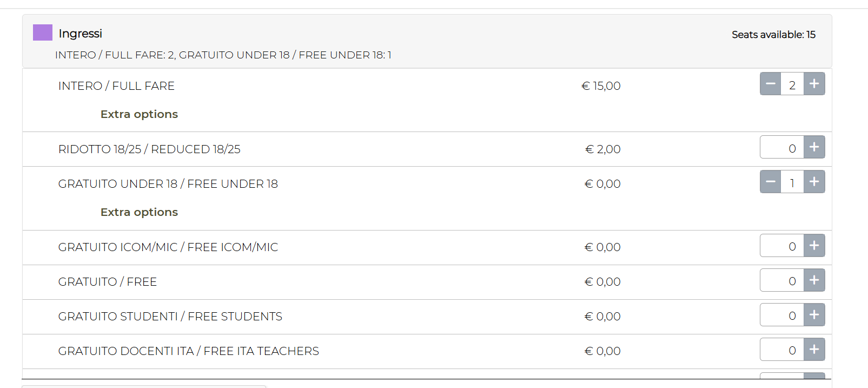The height and width of the screenshot is (388, 868).
Task: Add a GRATUITO ICOM/MIC ticket
Action: coord(814,246)
